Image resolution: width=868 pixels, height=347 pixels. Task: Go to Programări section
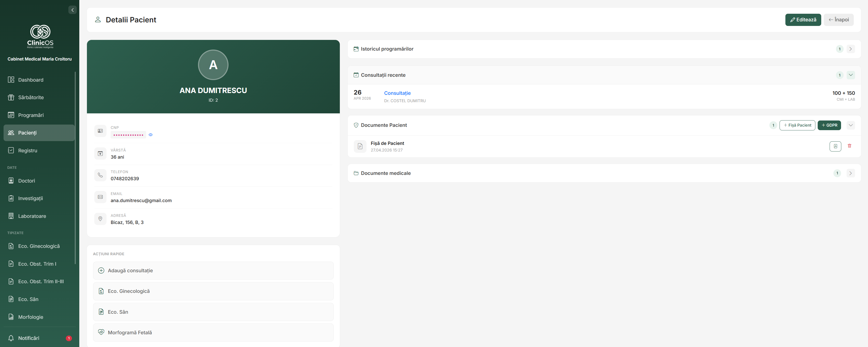(x=39, y=115)
